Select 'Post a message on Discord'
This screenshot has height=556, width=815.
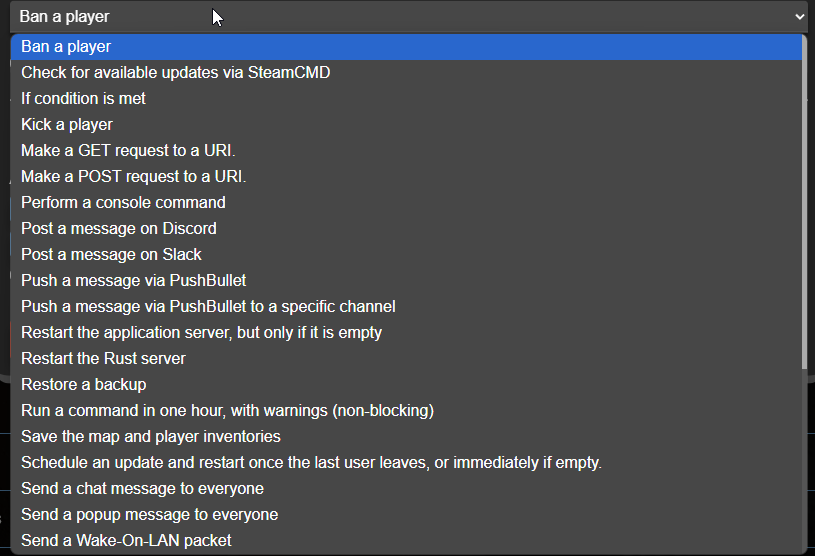coord(406,229)
